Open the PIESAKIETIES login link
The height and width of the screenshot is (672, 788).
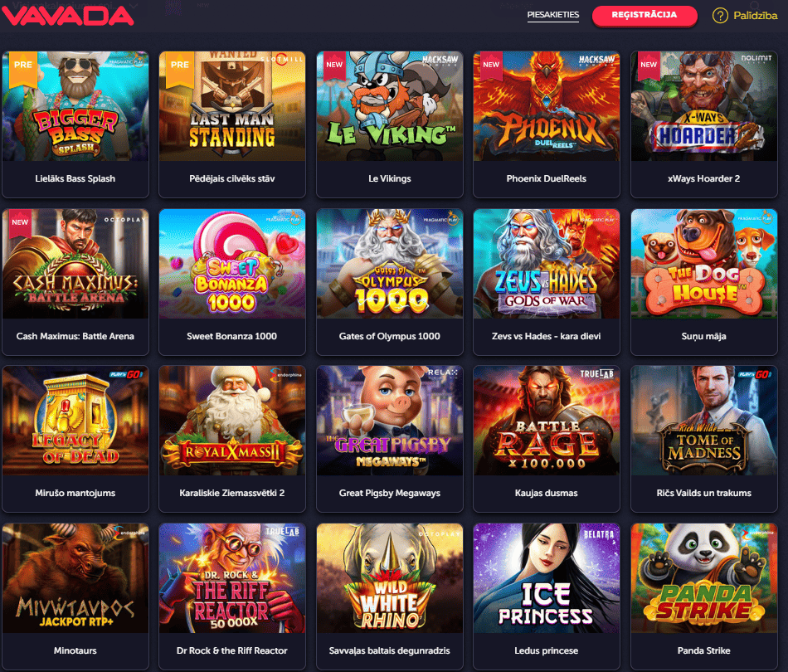pos(552,15)
